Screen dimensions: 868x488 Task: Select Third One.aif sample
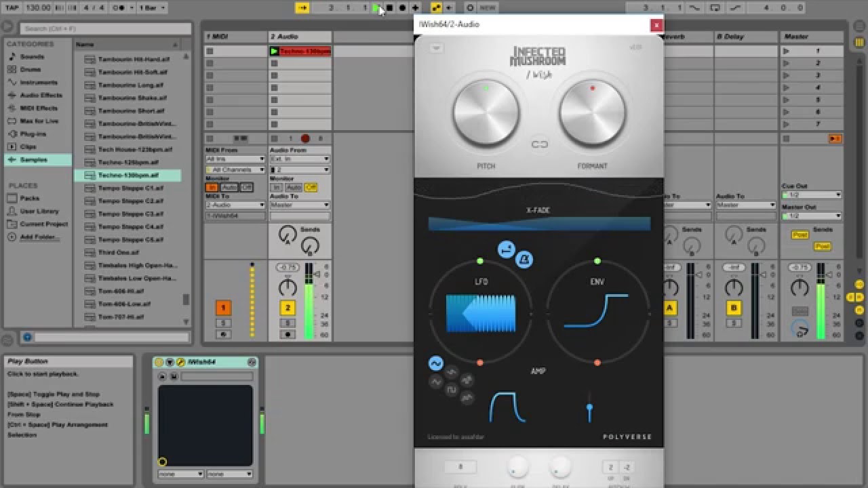click(118, 253)
